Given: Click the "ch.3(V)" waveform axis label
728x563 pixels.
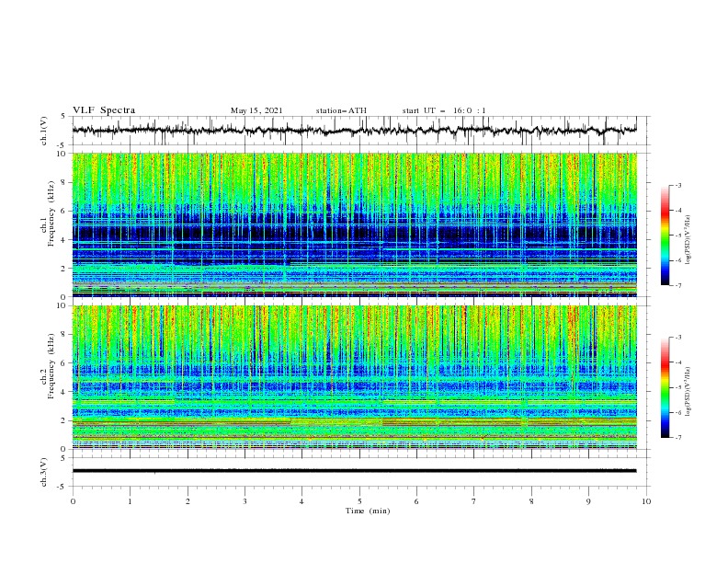Looking at the screenshot, I should [x=44, y=472].
